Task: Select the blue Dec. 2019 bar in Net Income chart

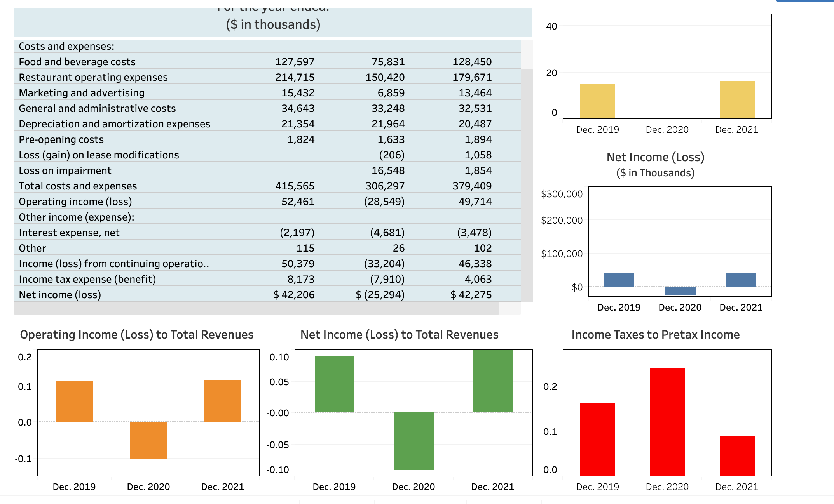Action: [x=619, y=279]
